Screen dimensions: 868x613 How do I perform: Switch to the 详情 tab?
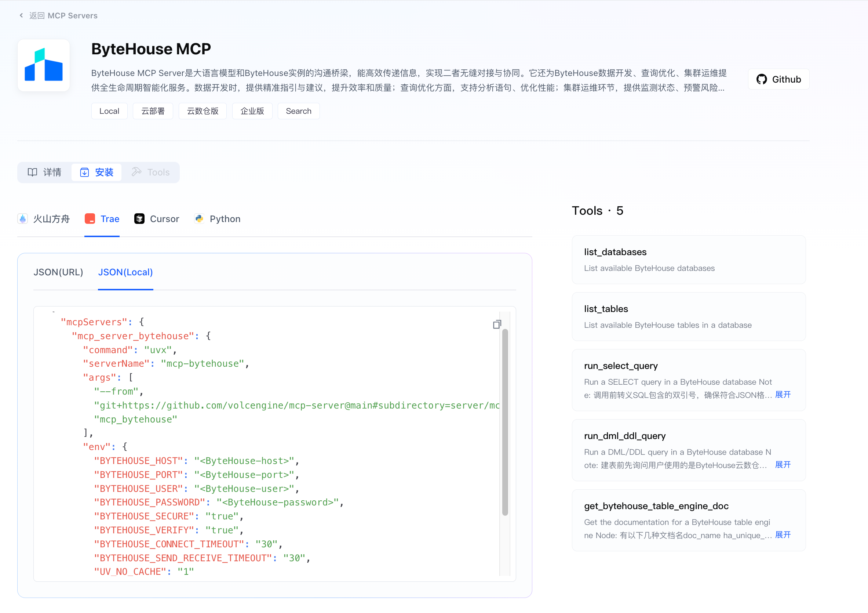(x=45, y=172)
